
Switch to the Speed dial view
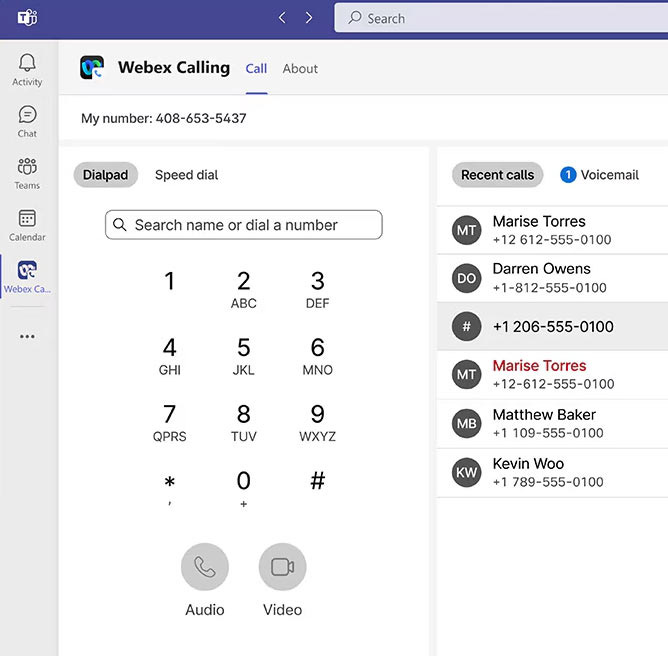(x=186, y=175)
